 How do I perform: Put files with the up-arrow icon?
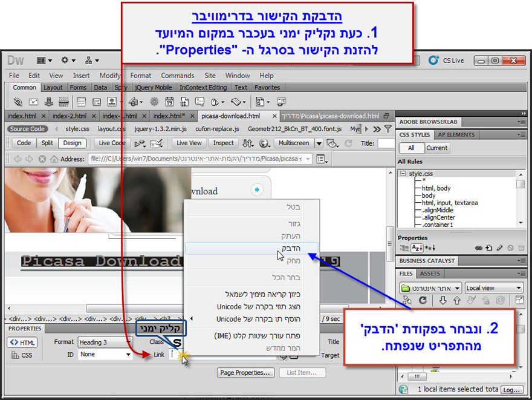tap(457, 300)
